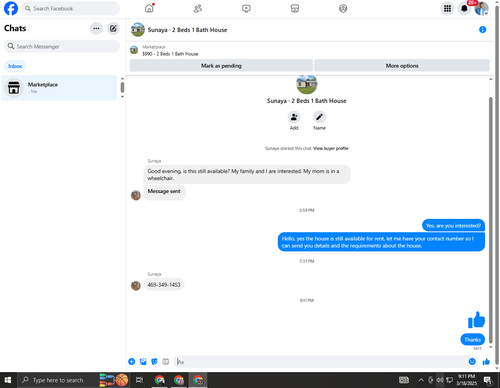Send a thumbs-up like
Viewport: 500px width, 388px height.
point(486,362)
